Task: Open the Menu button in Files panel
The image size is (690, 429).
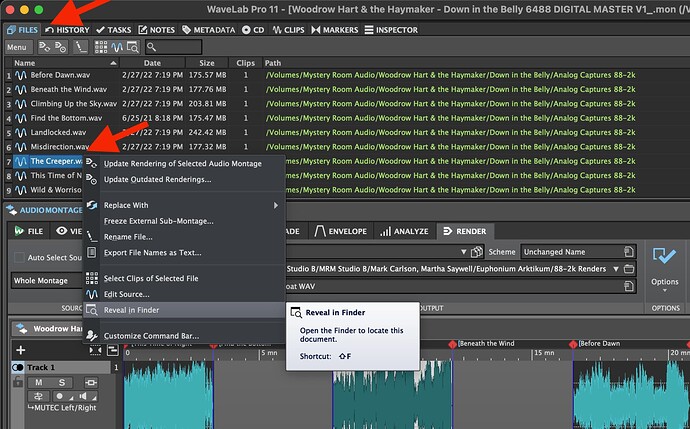Action: click(x=17, y=47)
